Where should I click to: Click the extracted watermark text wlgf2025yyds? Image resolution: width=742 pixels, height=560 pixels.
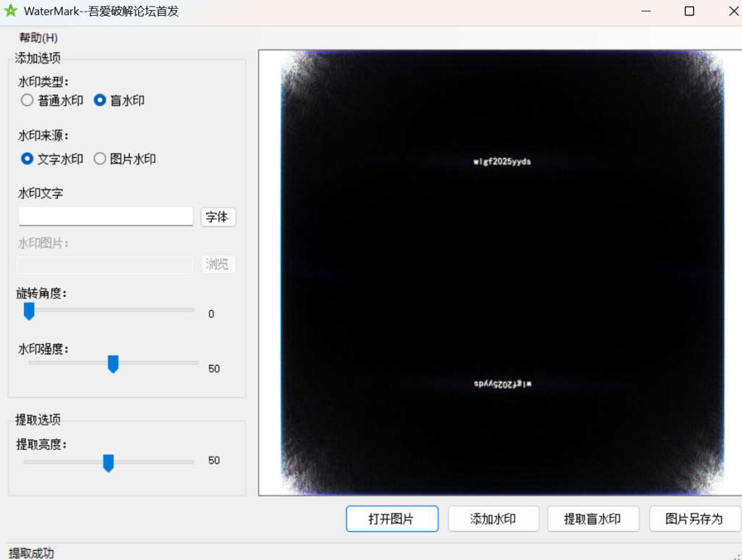point(502,162)
